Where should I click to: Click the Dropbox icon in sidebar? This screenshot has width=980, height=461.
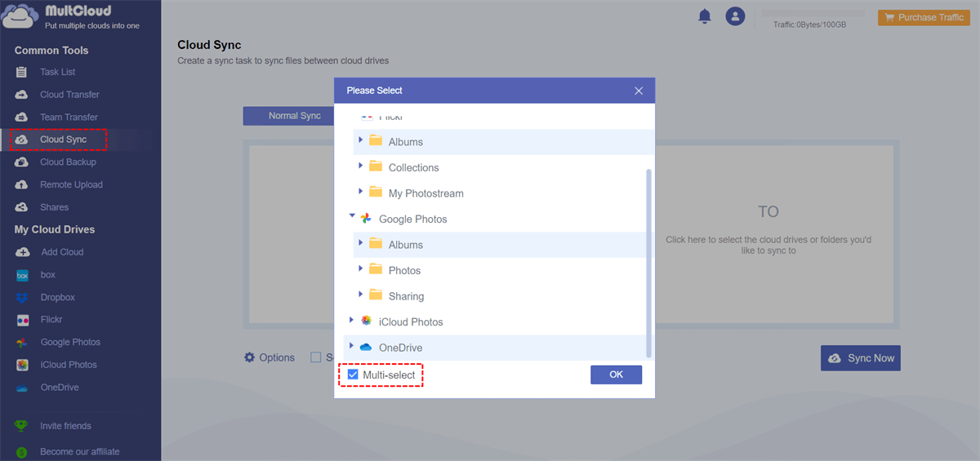23,298
